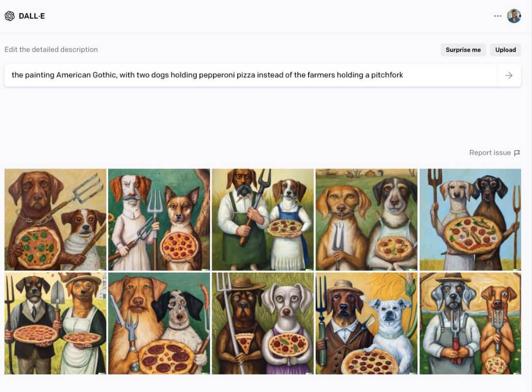Image resolution: width=532 pixels, height=392 pixels.
Task: Open the user profile avatar
Action: (514, 16)
